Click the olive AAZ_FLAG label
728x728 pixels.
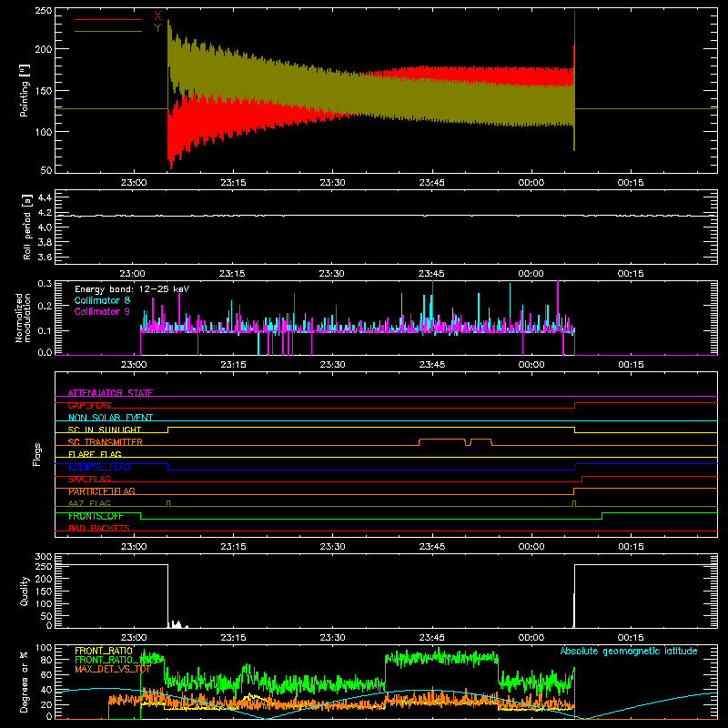click(89, 503)
